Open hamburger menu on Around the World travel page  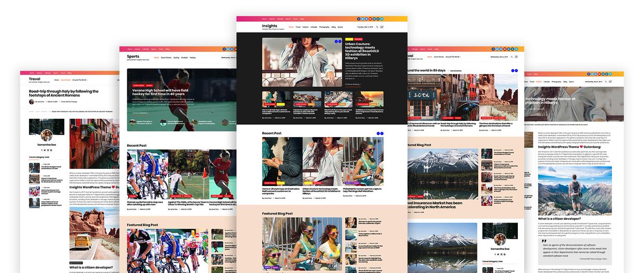516,56
